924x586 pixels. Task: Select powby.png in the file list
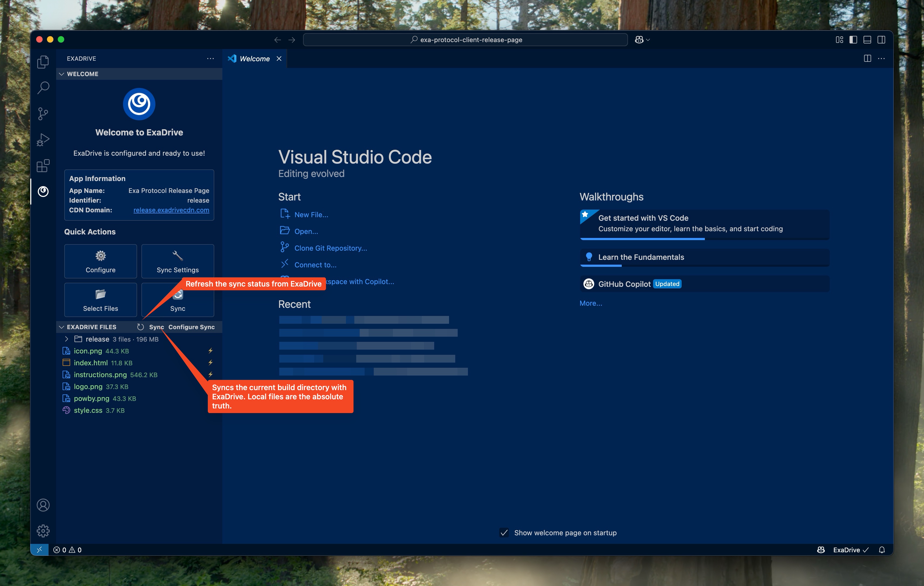click(139, 398)
